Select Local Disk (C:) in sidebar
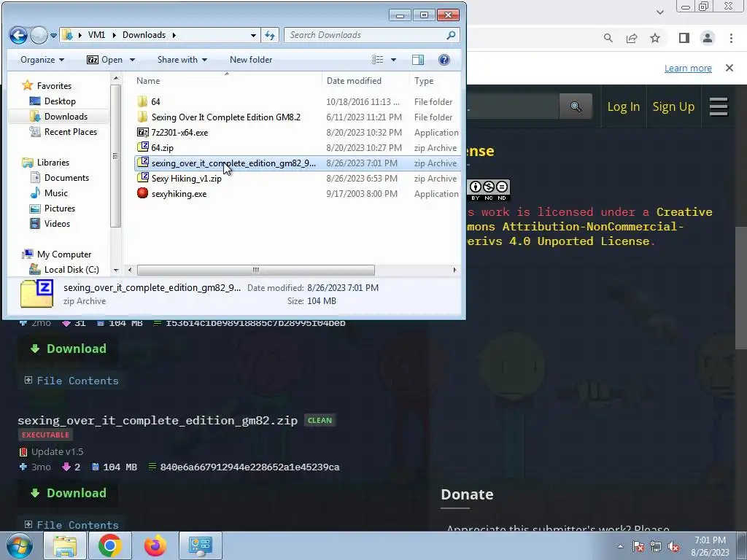The height and width of the screenshot is (560, 747). [x=71, y=270]
